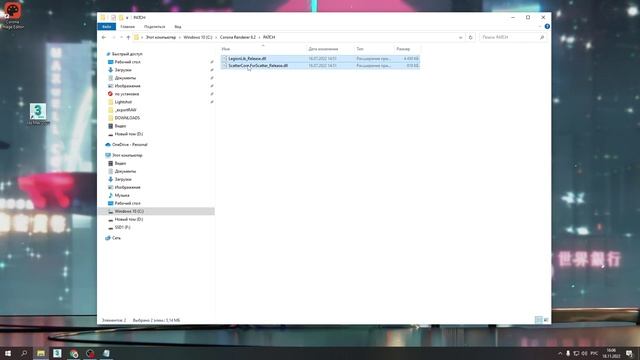Open the address bar history dropdown
Viewport: 640px width, 360px height.
tap(460, 37)
